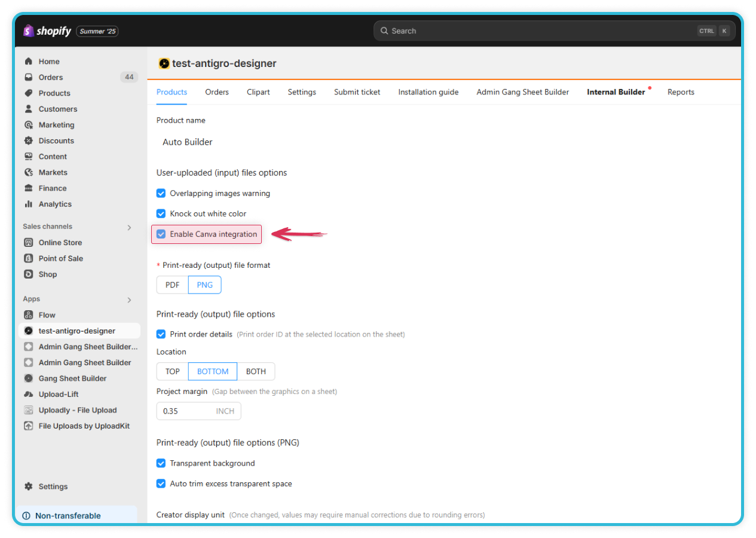Image resolution: width=756 pixels, height=538 pixels.
Task: Click the Finance bank icon
Action: tap(28, 188)
